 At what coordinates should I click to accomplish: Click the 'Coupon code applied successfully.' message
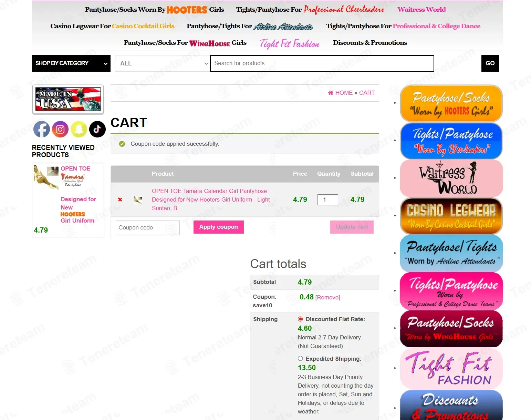click(x=175, y=144)
